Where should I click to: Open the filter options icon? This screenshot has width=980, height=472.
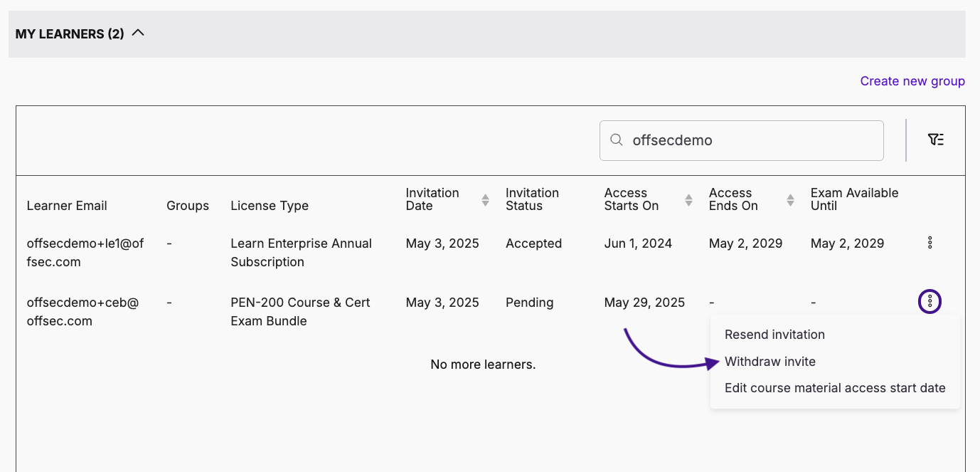pos(935,140)
